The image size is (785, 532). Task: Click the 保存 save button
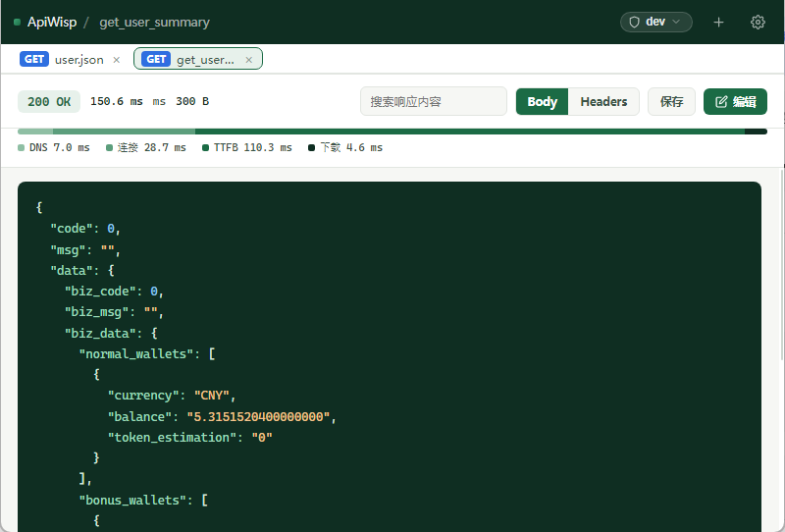(671, 102)
